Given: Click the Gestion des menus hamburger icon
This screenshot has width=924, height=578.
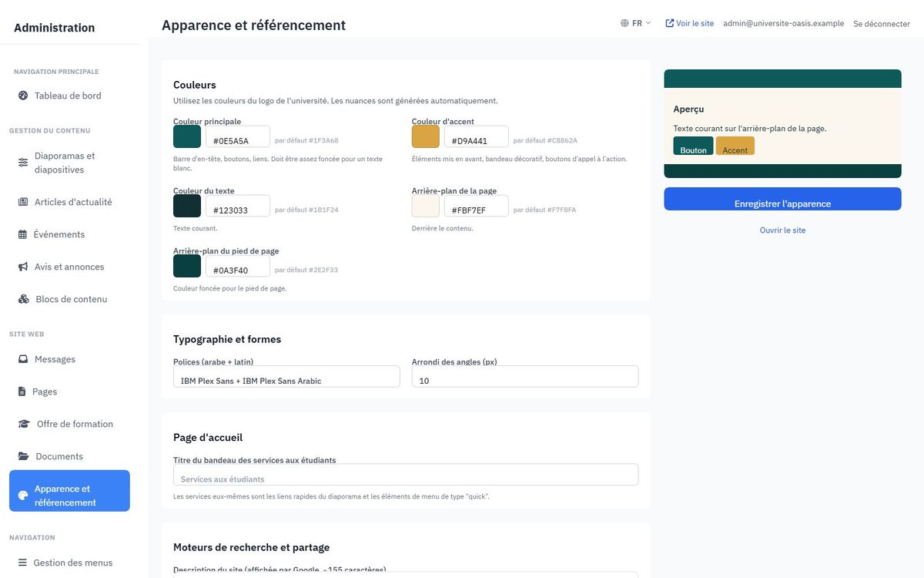Looking at the screenshot, I should point(22,563).
